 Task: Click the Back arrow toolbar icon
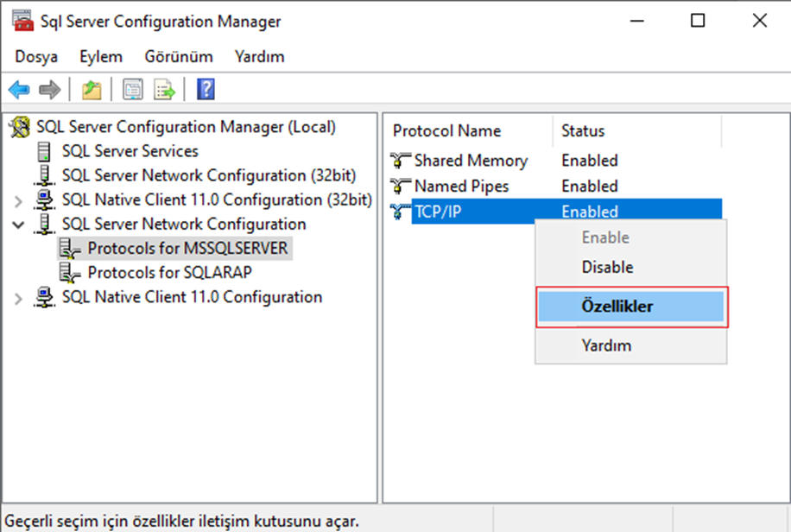coord(19,90)
